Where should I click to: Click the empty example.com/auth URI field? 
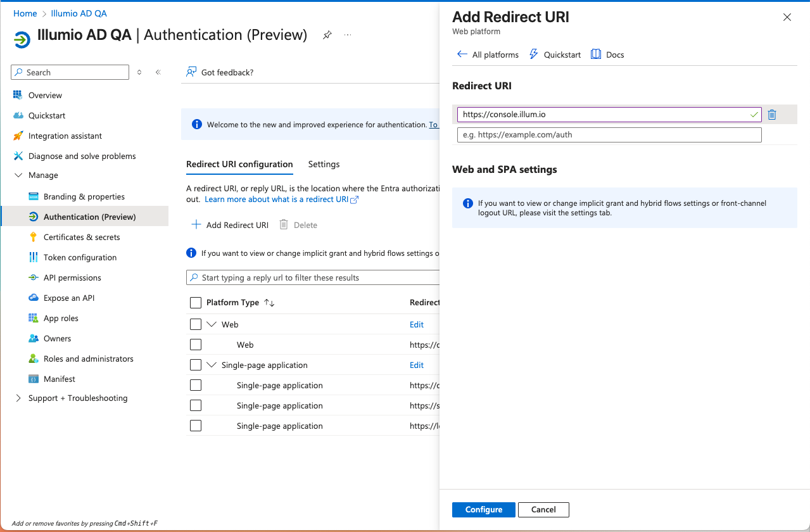[x=609, y=135]
